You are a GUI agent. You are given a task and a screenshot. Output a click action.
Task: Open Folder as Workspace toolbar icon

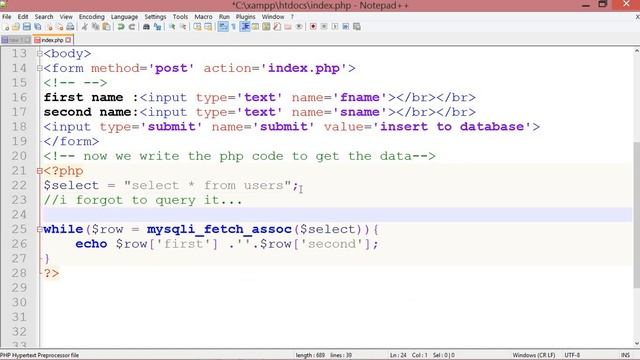pos(288,27)
